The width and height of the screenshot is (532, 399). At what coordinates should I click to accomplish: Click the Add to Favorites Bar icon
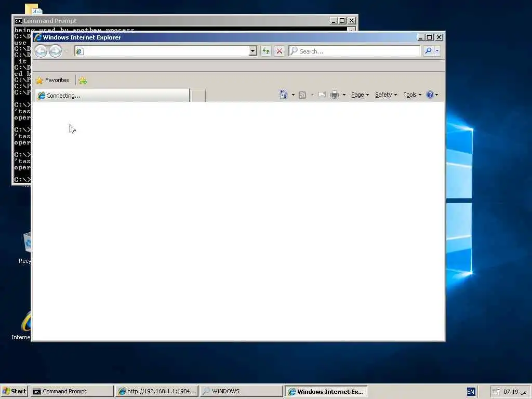click(83, 81)
